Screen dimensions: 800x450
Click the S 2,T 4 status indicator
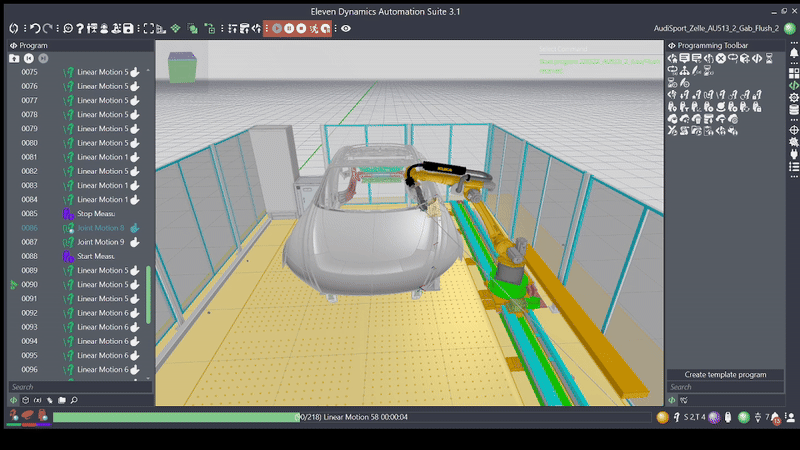pos(694,417)
